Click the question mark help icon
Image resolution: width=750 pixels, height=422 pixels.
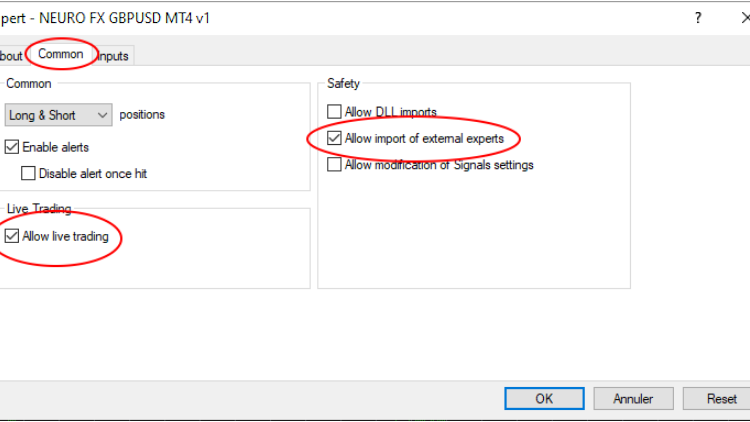click(x=697, y=18)
